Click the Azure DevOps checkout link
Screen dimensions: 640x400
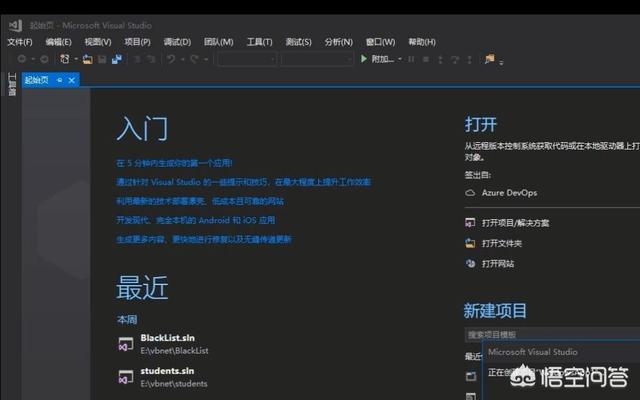click(509, 193)
